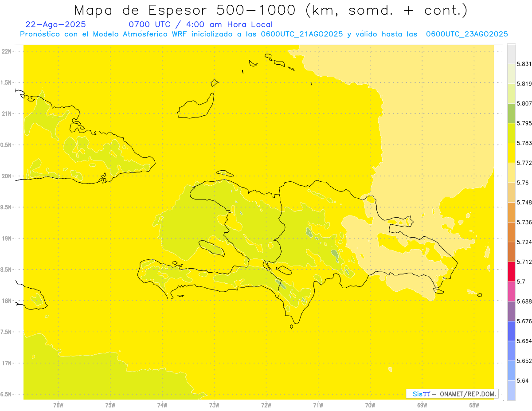Screen dimensions: 532x411
Task: Click the colorbar value "5.736"
Action: click(x=524, y=222)
